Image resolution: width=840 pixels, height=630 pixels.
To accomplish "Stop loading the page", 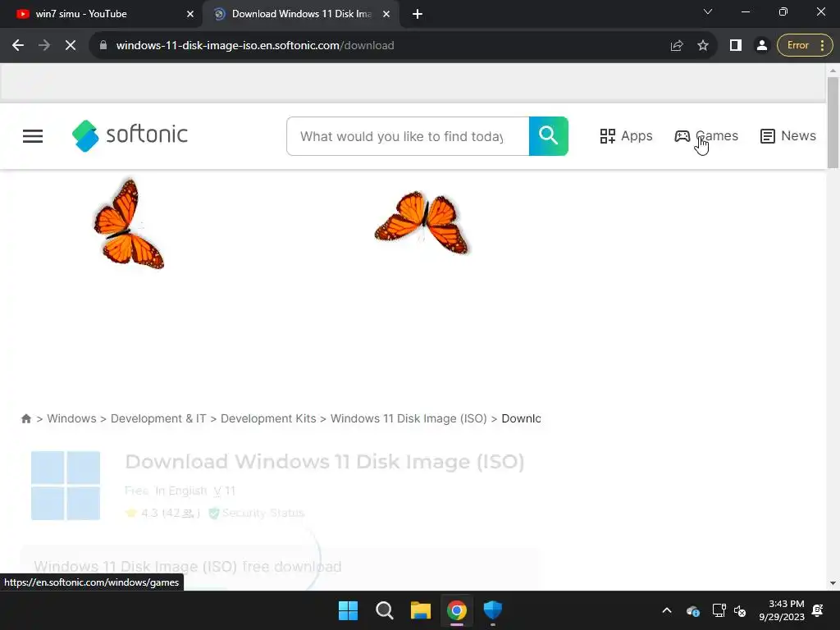I will (71, 46).
